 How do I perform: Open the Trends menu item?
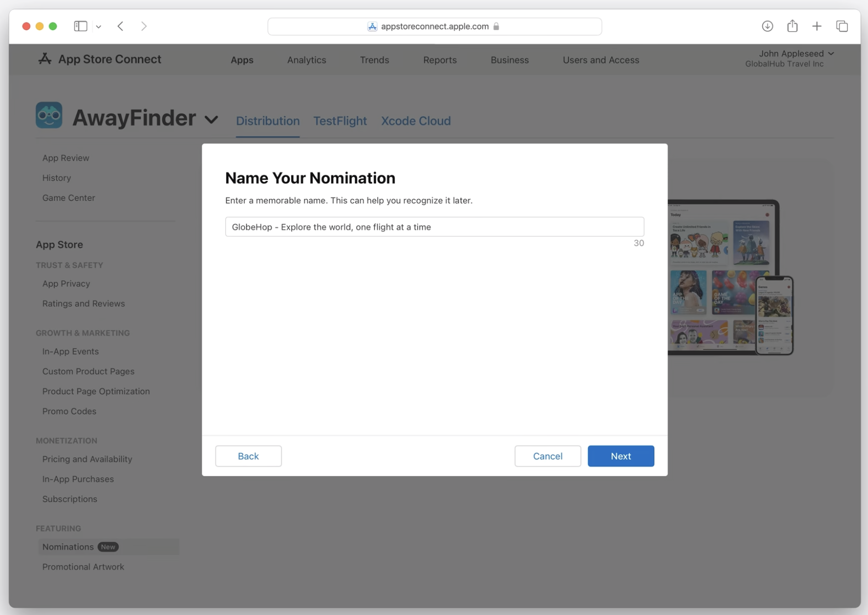tap(375, 60)
